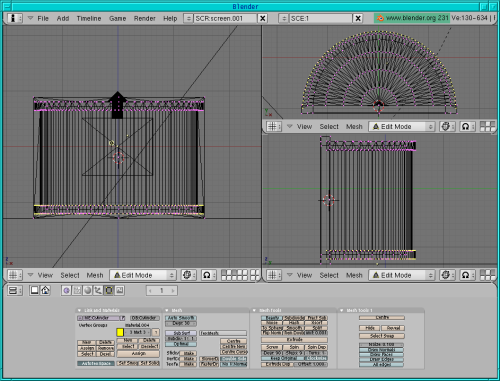500x381 pixels.
Task: Toggle Draw Faces in Mesh Tools 1
Action: [x=381, y=355]
